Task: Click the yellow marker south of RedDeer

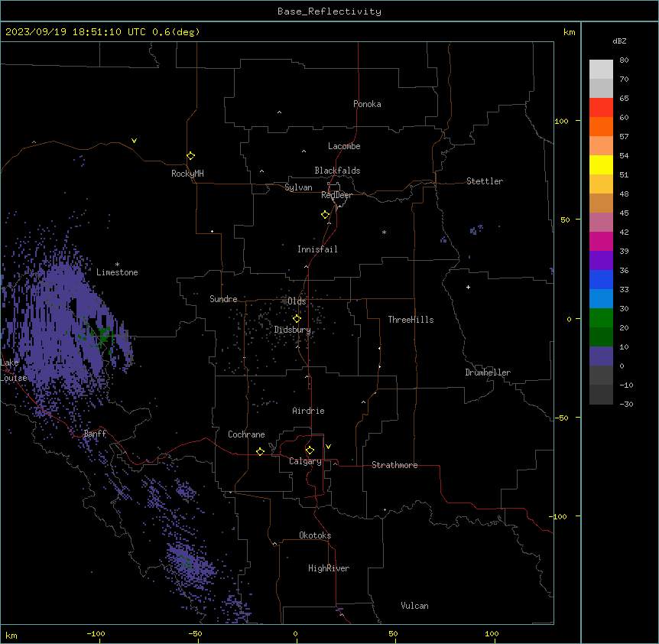Action: tap(326, 215)
